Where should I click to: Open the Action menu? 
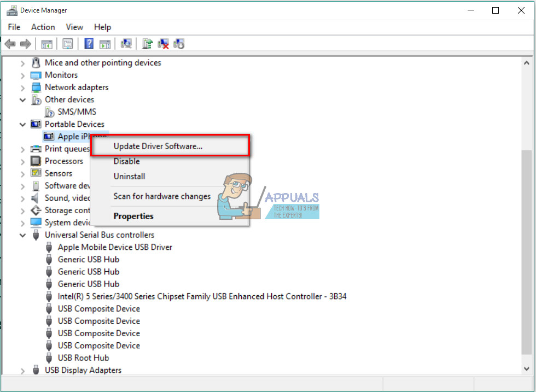tap(43, 27)
